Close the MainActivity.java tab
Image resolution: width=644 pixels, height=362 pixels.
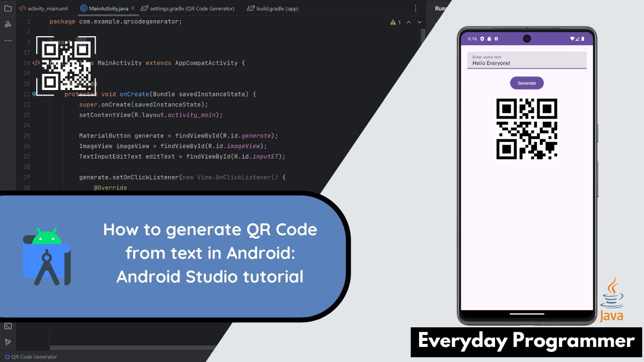tap(133, 9)
